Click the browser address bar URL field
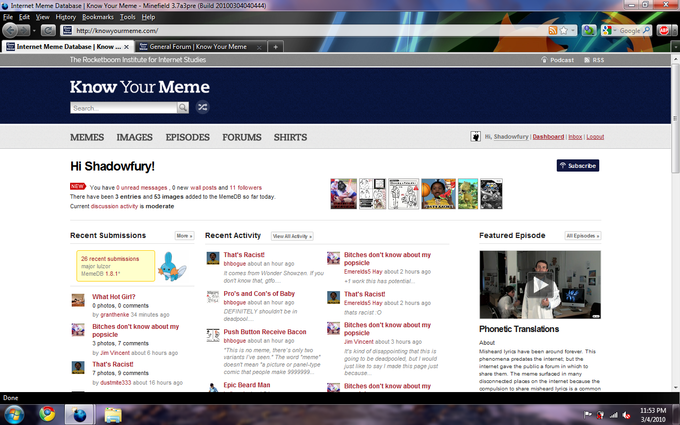This screenshot has width=680, height=425. tap(310, 30)
